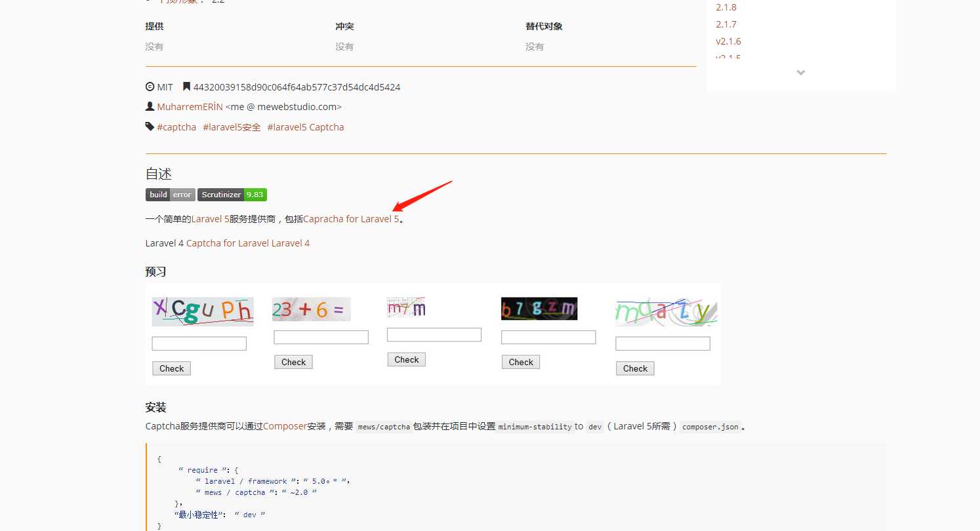This screenshot has height=531, width=980.
Task: Focus input field under 23 + 6 captcha
Action: point(321,337)
